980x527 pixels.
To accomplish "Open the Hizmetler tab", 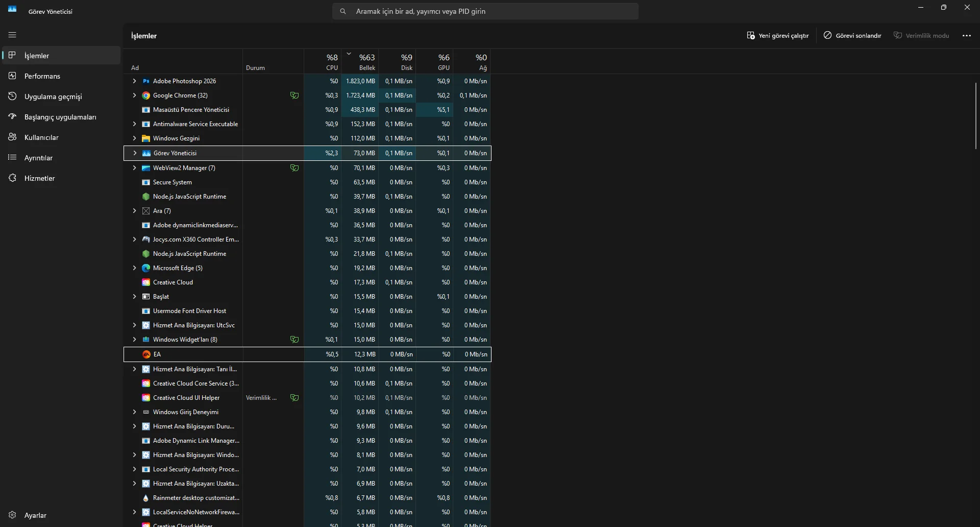I will 61,178.
